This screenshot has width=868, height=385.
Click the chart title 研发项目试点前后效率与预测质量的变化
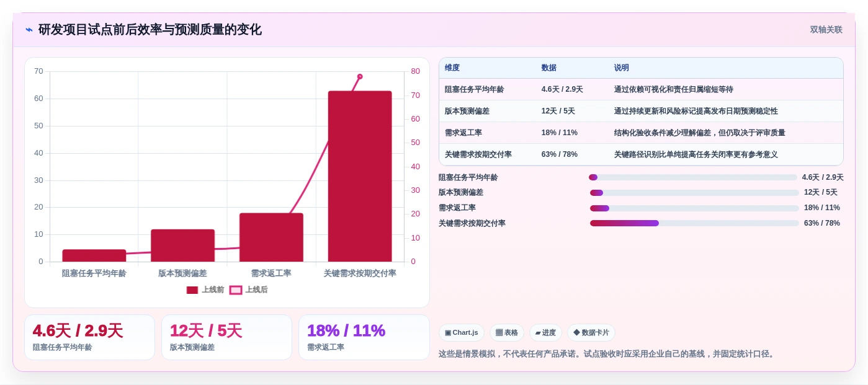coord(150,30)
